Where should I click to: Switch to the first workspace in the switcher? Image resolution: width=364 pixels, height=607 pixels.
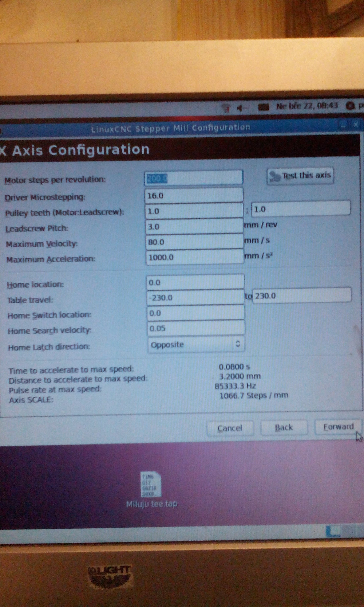click(333, 531)
